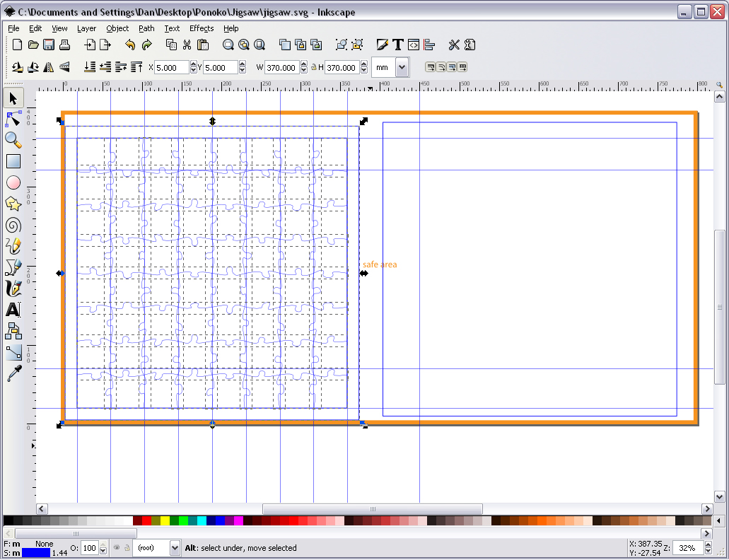
Task: Select the Calligraphy tool
Action: coord(13,288)
